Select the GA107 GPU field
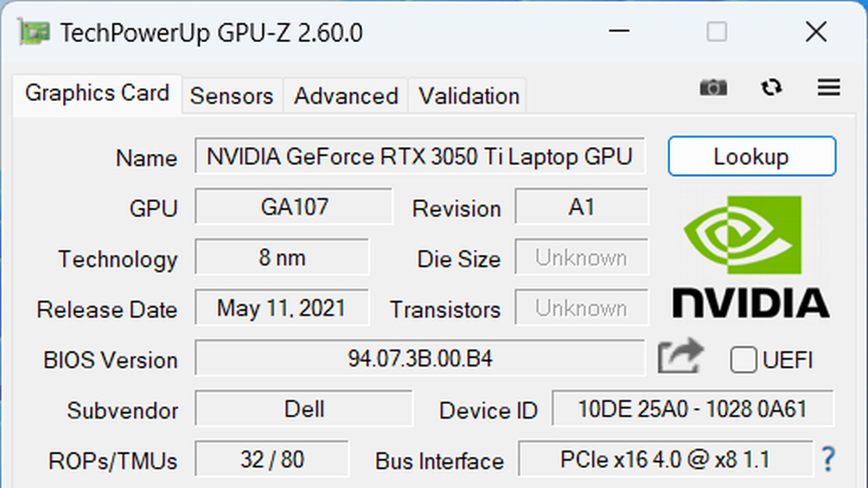This screenshot has width=868, height=488. point(294,207)
